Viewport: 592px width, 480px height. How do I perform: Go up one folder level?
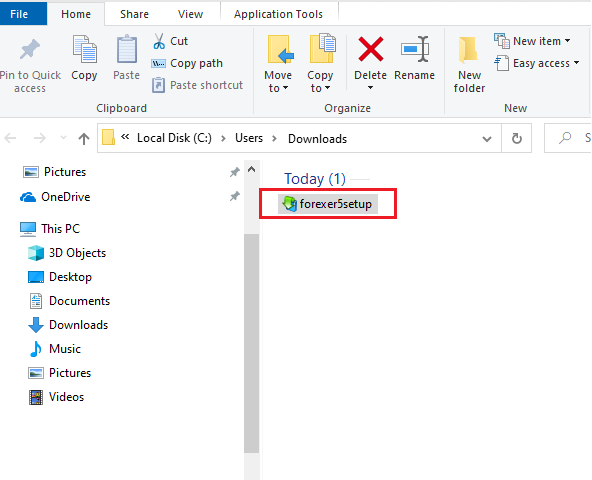[x=84, y=139]
